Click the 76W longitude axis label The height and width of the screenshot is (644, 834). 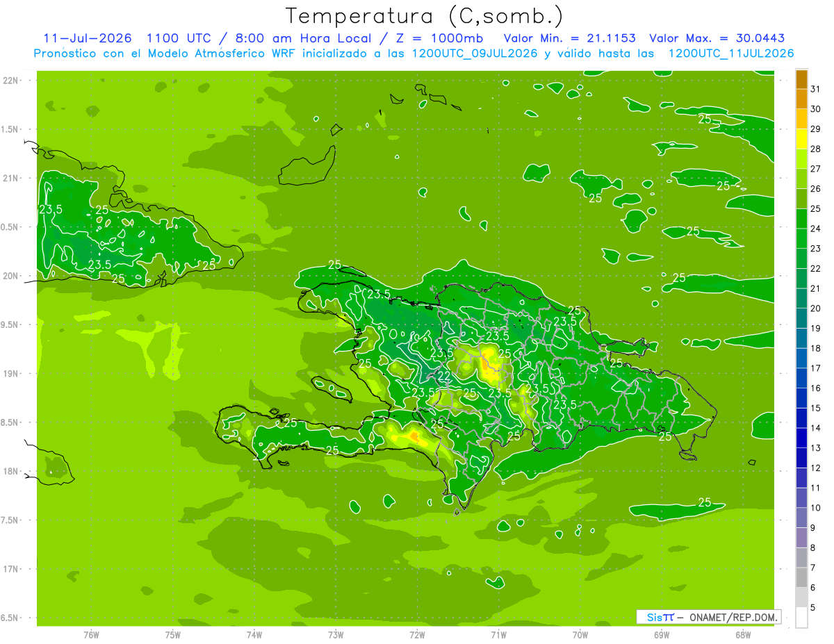(91, 635)
